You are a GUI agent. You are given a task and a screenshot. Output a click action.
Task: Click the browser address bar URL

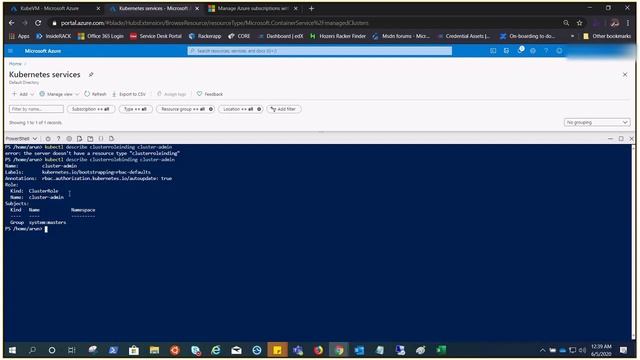[x=214, y=23]
